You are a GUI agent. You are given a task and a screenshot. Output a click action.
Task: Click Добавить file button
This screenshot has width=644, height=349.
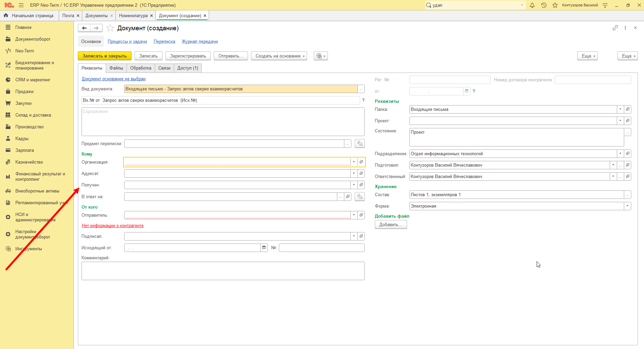(391, 224)
